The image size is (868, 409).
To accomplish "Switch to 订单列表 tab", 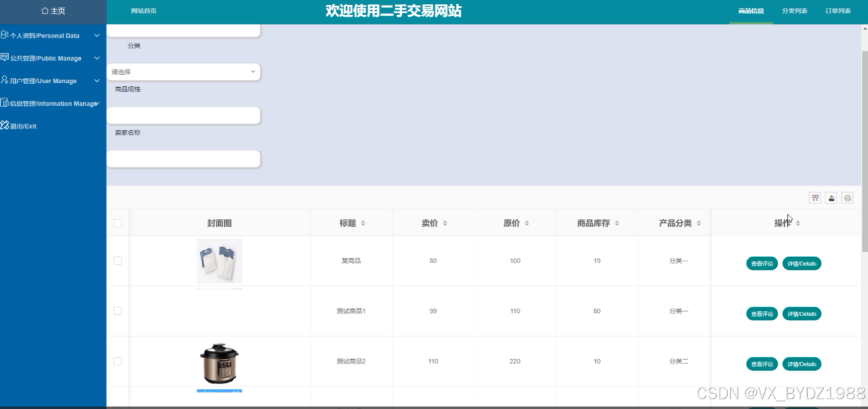I will pos(838,11).
